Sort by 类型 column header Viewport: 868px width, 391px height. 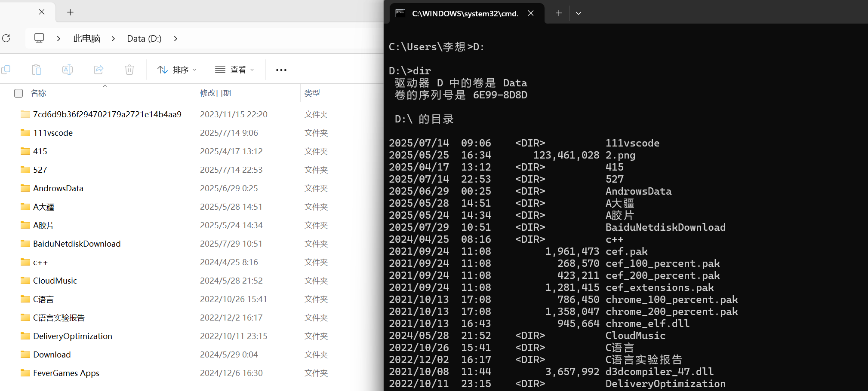tap(312, 93)
